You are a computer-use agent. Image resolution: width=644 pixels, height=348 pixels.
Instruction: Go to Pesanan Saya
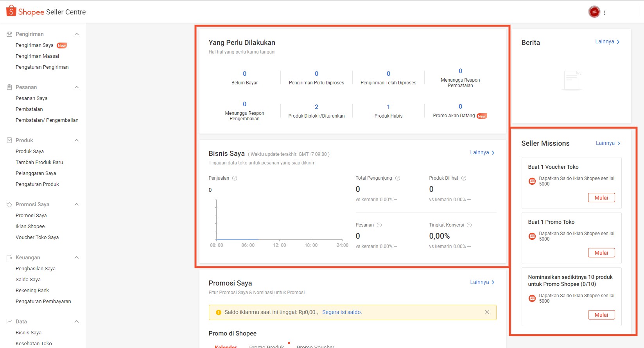(x=31, y=98)
